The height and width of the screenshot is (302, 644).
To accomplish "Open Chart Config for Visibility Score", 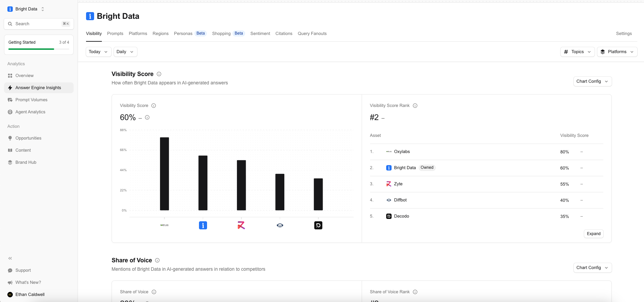I will pos(593,81).
